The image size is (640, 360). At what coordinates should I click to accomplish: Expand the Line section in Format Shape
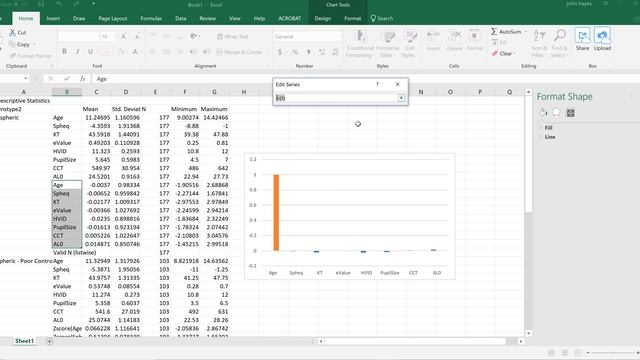click(549, 137)
